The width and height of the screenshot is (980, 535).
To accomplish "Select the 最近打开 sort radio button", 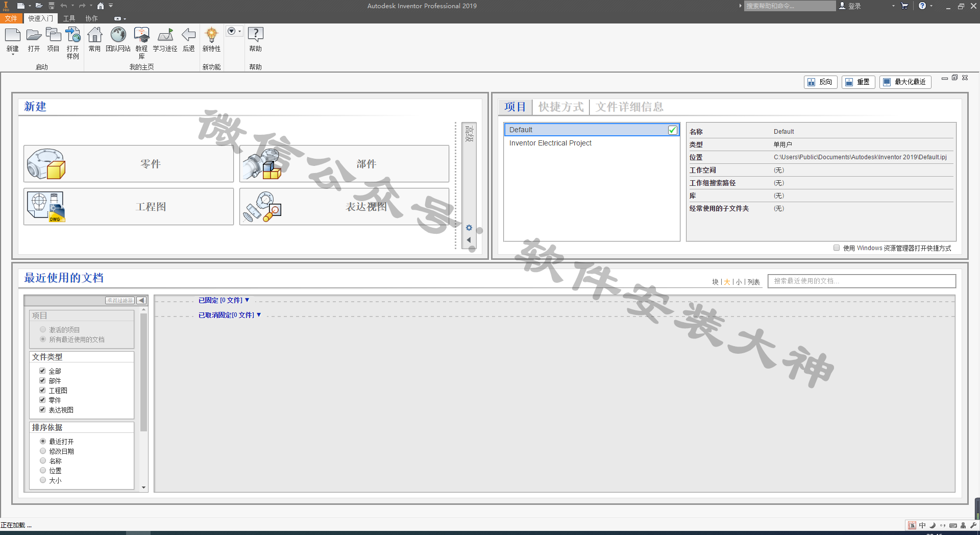I will click(43, 442).
